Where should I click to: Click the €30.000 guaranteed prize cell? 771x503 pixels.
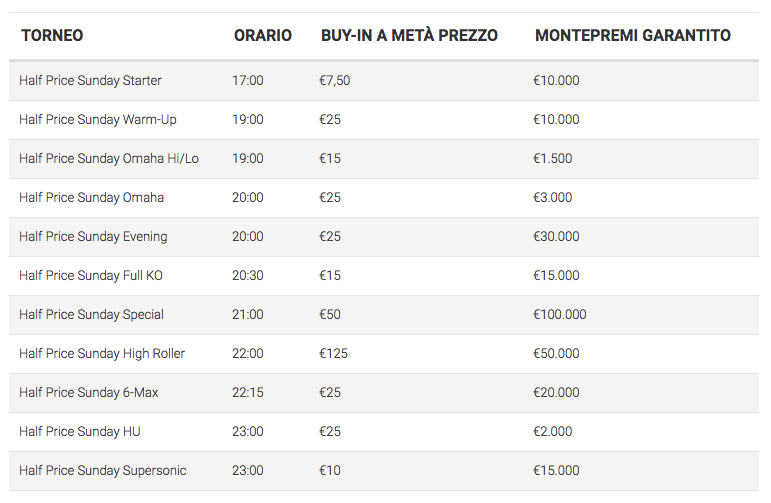coord(557,236)
